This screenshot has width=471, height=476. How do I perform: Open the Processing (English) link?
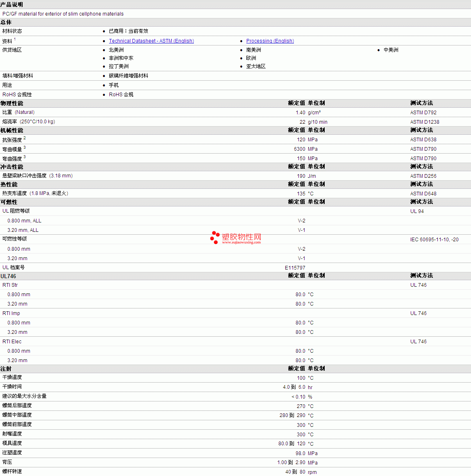[270, 41]
